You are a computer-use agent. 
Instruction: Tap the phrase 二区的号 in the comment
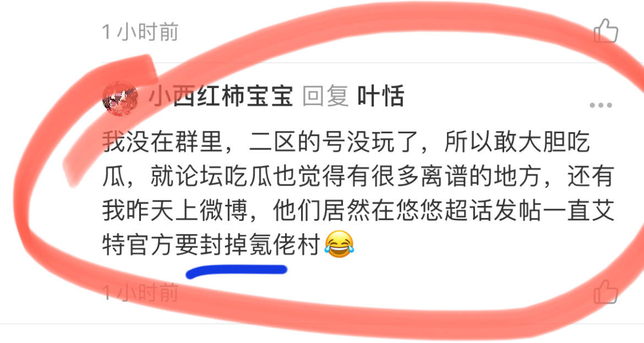297,141
